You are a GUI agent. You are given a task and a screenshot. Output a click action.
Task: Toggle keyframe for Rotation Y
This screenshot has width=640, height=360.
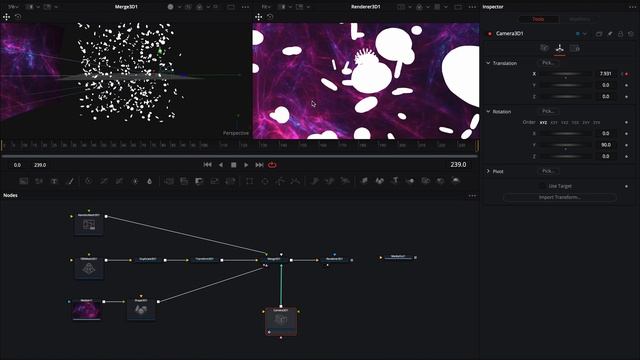click(x=627, y=145)
